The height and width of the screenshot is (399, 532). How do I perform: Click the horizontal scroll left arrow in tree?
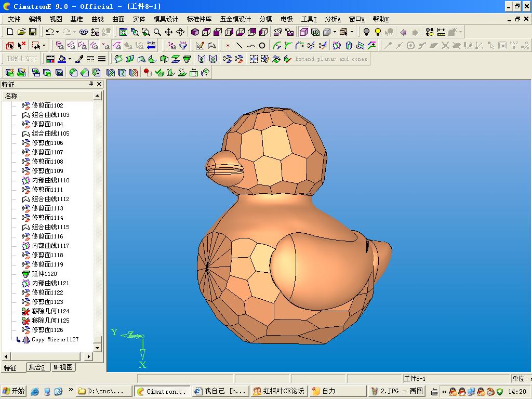6,356
